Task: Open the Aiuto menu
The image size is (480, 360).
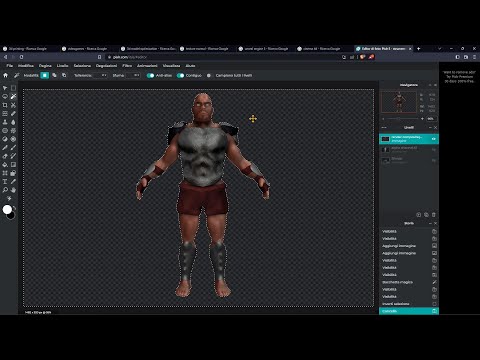Action: pos(190,66)
